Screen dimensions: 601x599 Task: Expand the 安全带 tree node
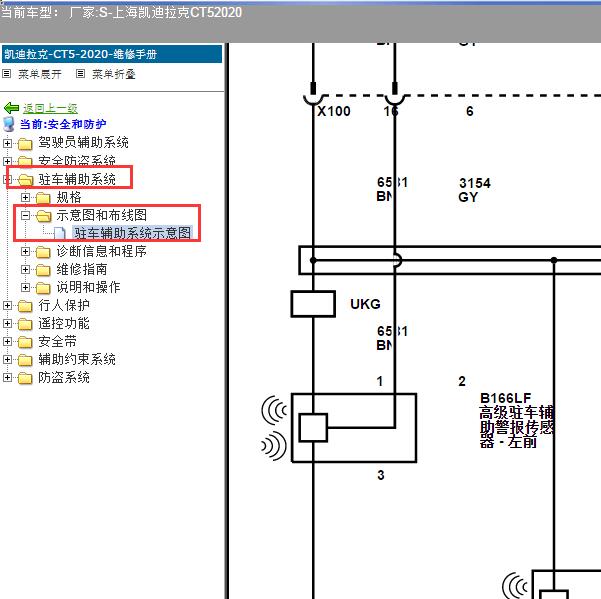(x=7, y=341)
